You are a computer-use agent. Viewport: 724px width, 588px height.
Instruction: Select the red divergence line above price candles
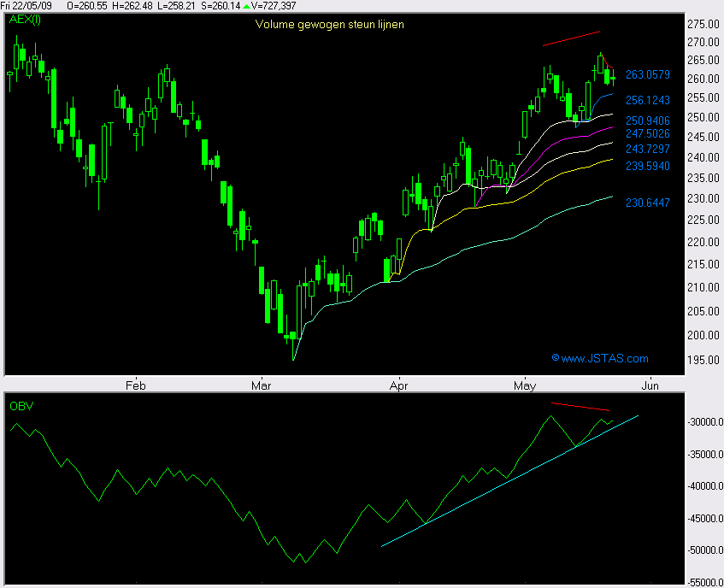571,38
